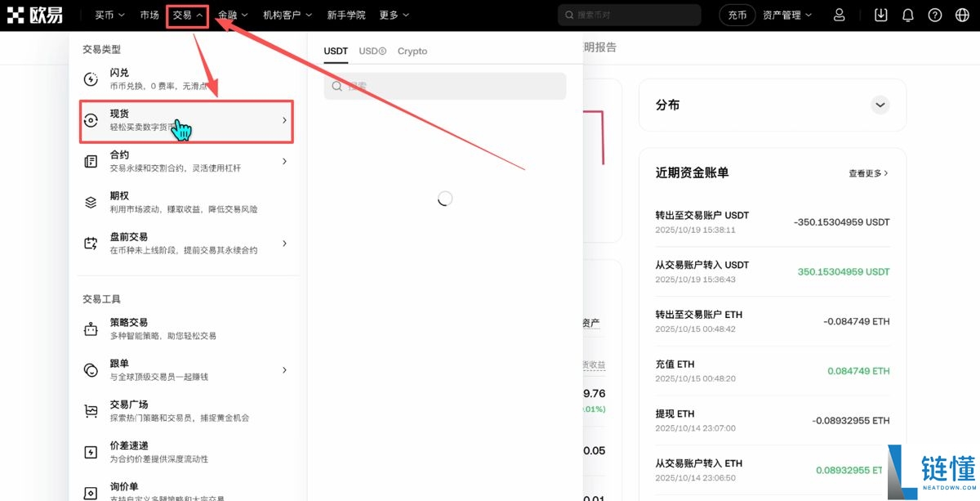Collapse the 分布 panel chevron

pos(880,105)
